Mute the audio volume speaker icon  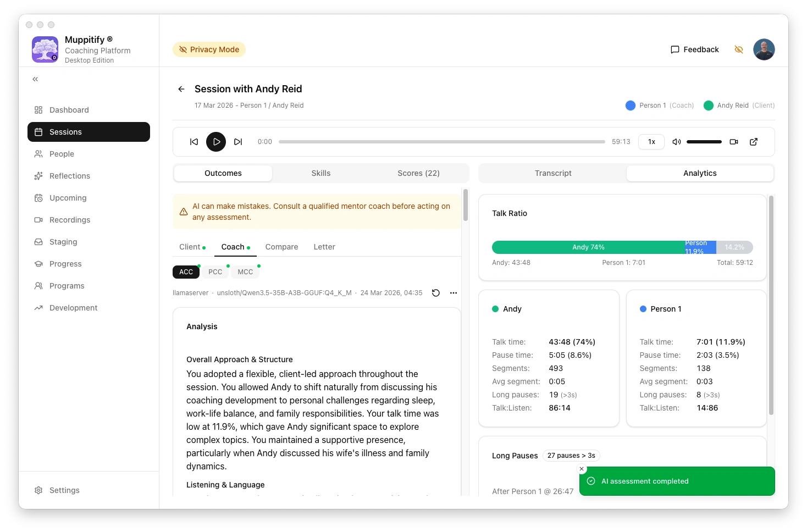[676, 142]
